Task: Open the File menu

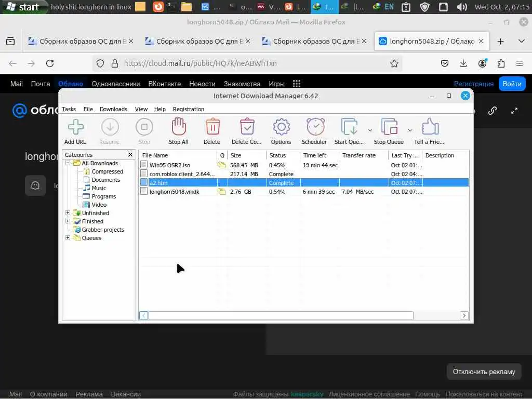Action: (x=88, y=109)
